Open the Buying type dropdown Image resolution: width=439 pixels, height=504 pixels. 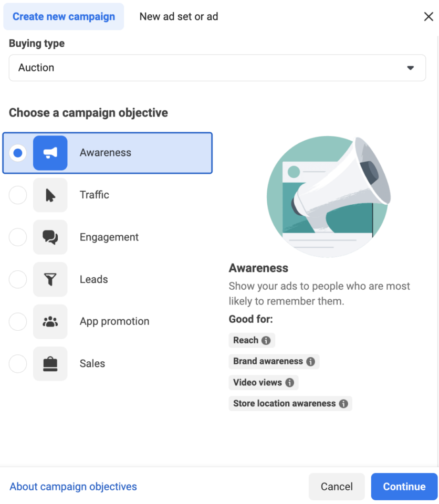217,68
